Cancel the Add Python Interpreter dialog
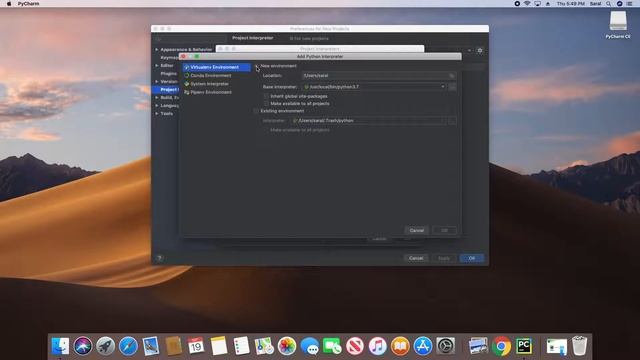 pos(416,230)
